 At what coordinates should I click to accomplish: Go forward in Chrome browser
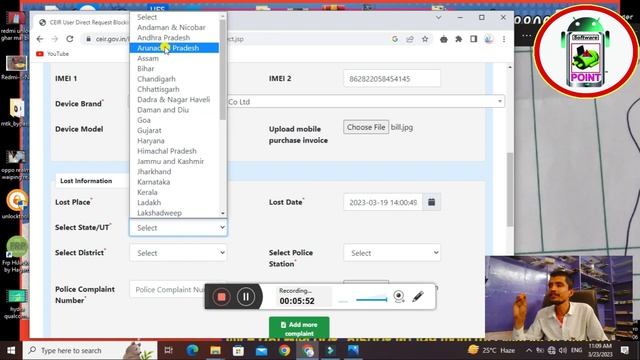55,39
